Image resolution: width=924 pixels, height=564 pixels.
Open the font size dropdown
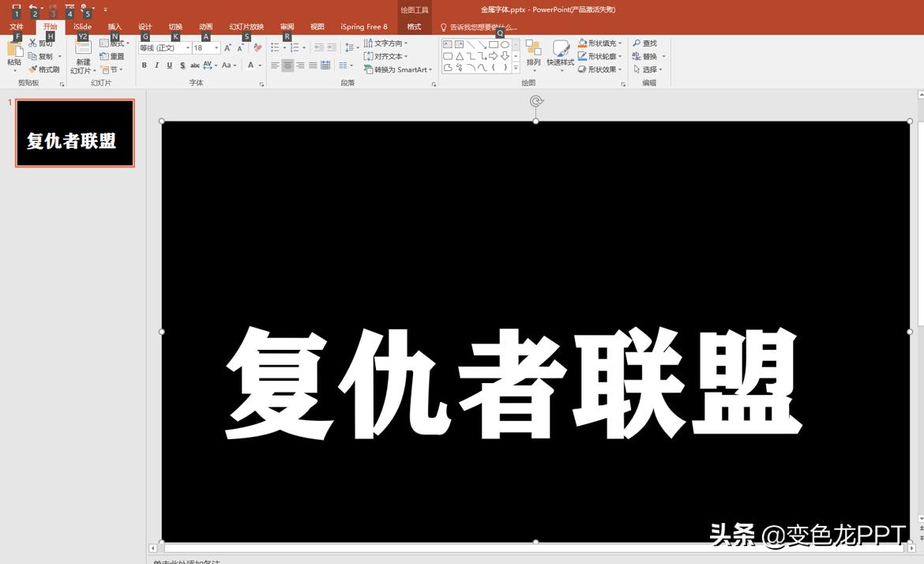pos(215,47)
